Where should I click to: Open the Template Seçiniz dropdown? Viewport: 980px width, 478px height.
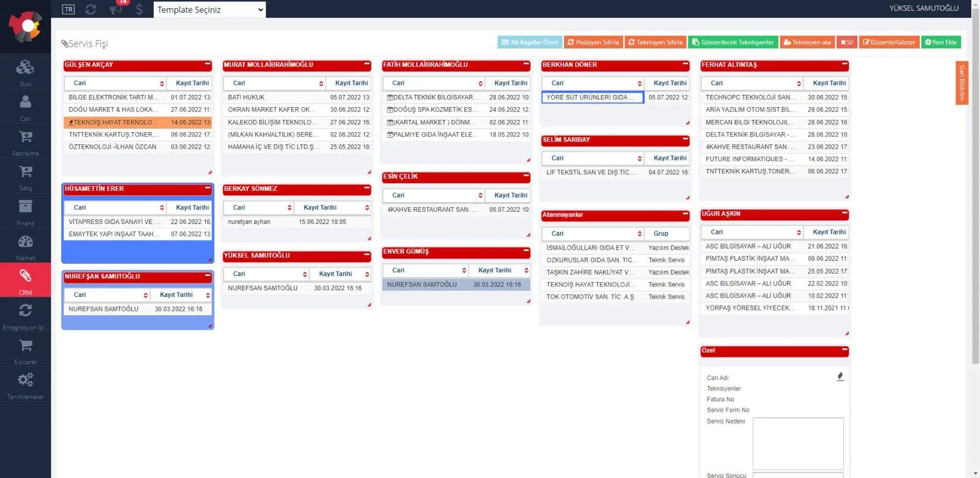pyautogui.click(x=210, y=9)
